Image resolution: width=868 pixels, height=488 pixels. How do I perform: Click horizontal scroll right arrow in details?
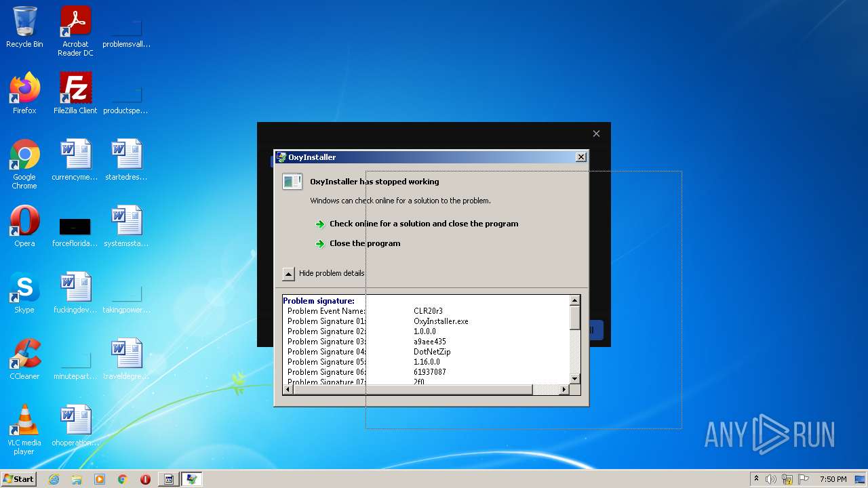point(564,390)
